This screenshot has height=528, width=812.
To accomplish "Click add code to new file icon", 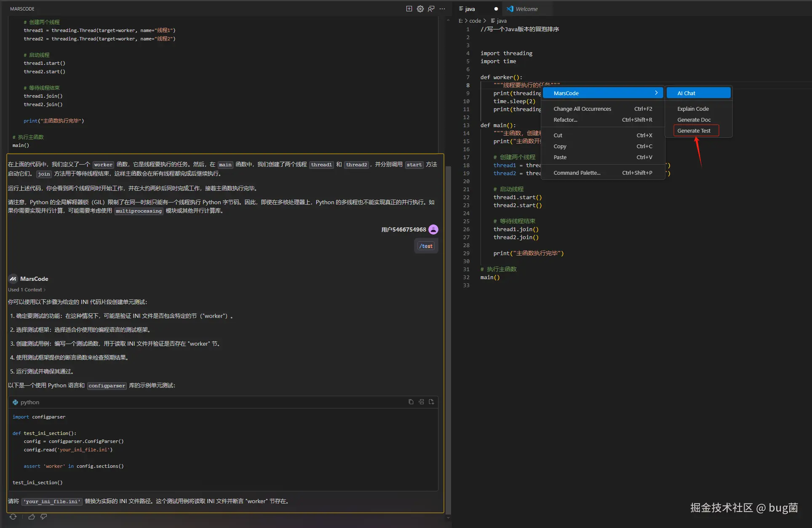I will tap(431, 402).
